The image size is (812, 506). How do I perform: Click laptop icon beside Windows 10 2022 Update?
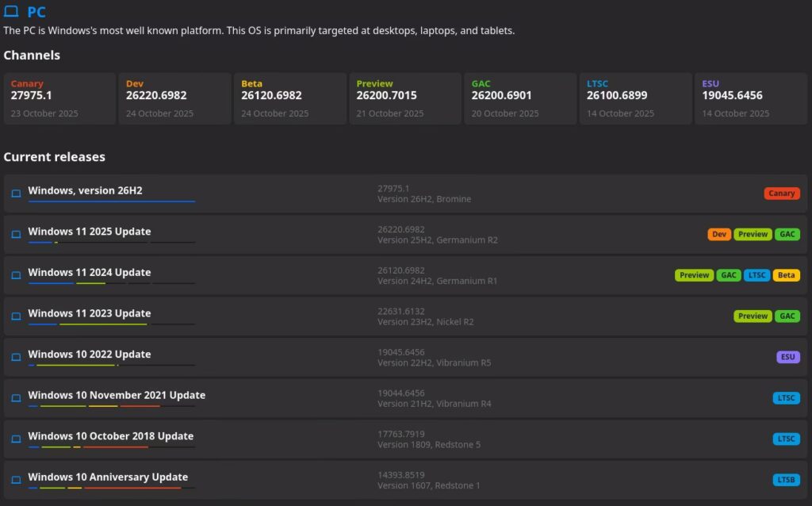[16, 357]
